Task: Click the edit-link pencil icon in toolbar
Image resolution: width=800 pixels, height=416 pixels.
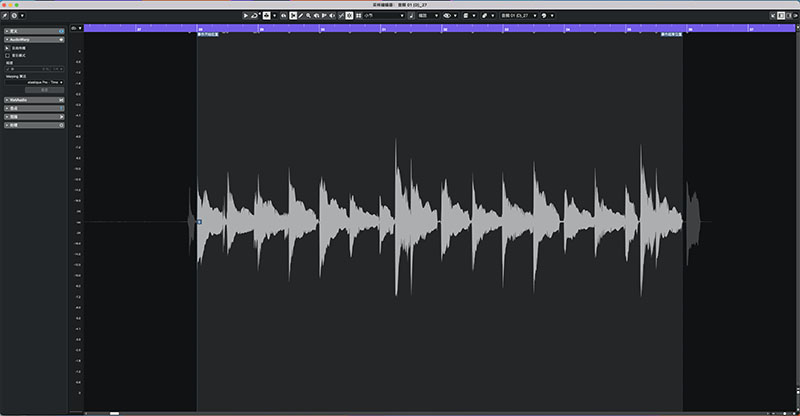Action: [484, 16]
